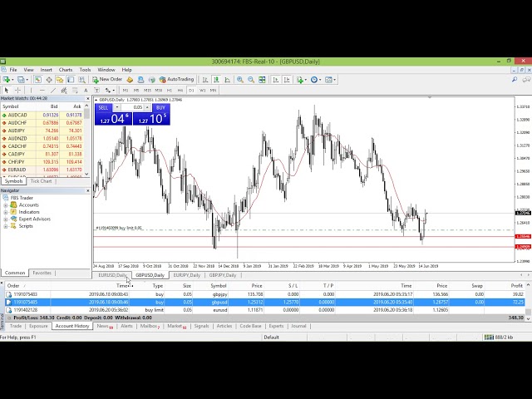Click the New Order toolbar button
532x399 pixels.
pos(108,80)
